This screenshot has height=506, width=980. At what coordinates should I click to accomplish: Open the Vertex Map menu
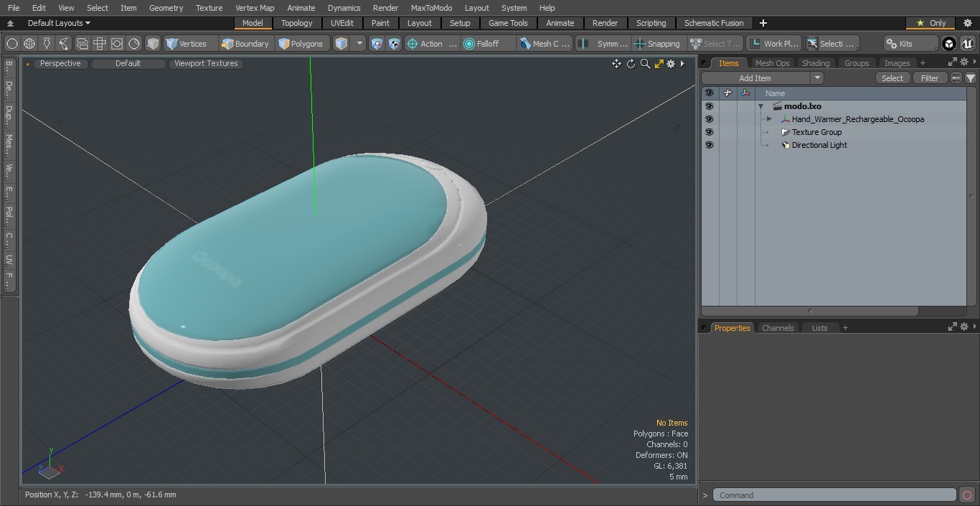point(255,8)
